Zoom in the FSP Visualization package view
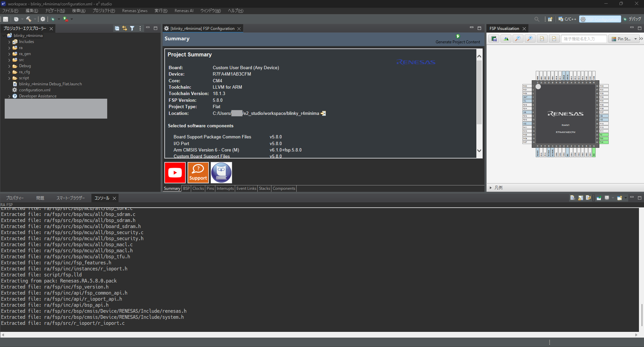The image size is (644, 347). tap(530, 39)
